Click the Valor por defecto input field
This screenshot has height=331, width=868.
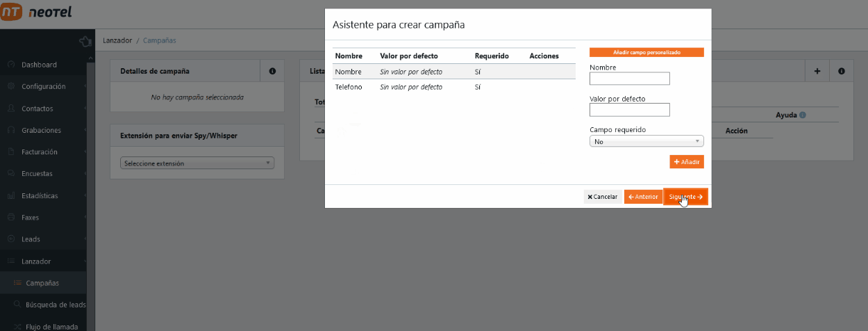[629, 110]
